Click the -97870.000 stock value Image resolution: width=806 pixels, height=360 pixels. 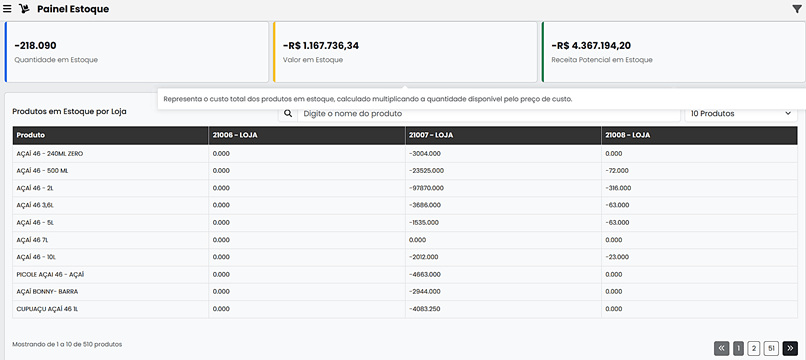(426, 188)
